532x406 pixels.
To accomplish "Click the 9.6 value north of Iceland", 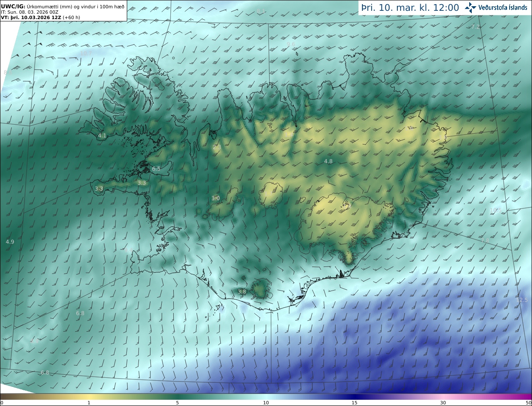I will coord(291,44).
